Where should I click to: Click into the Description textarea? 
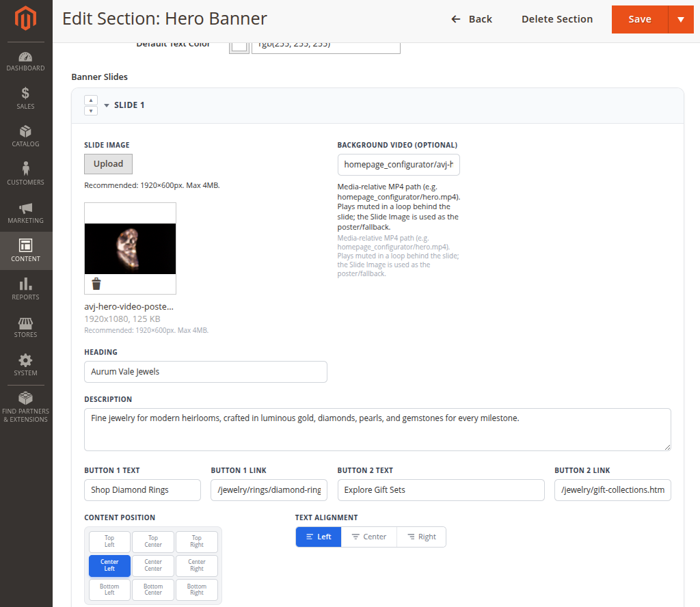[x=377, y=429]
